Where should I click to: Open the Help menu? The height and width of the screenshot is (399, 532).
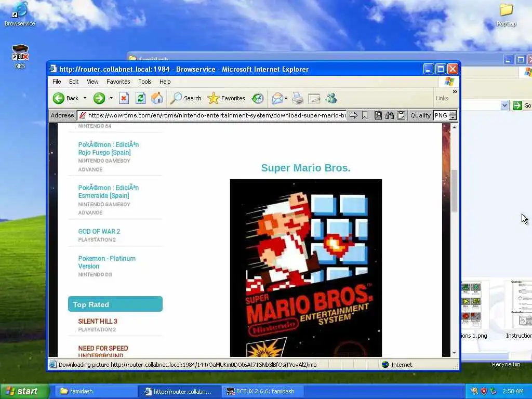coord(165,82)
